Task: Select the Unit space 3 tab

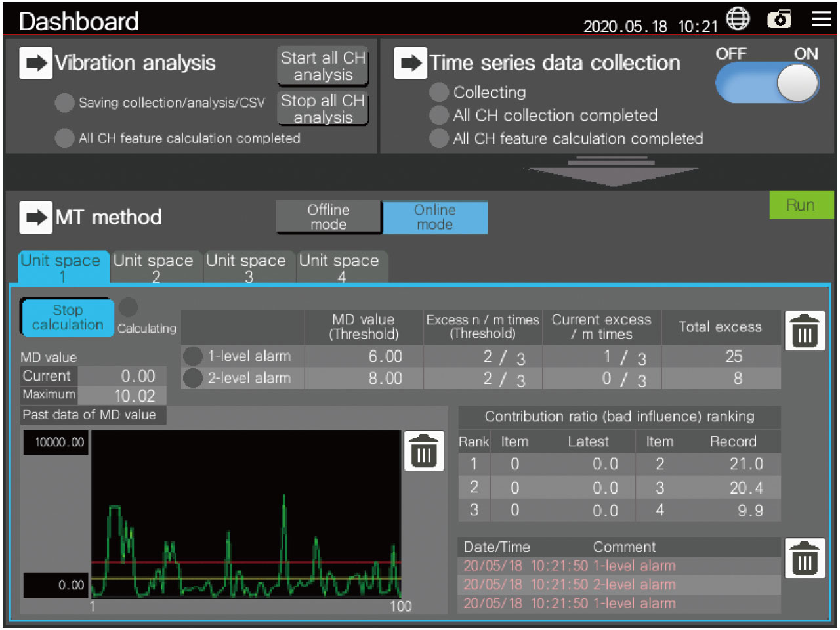Action: pos(247,267)
